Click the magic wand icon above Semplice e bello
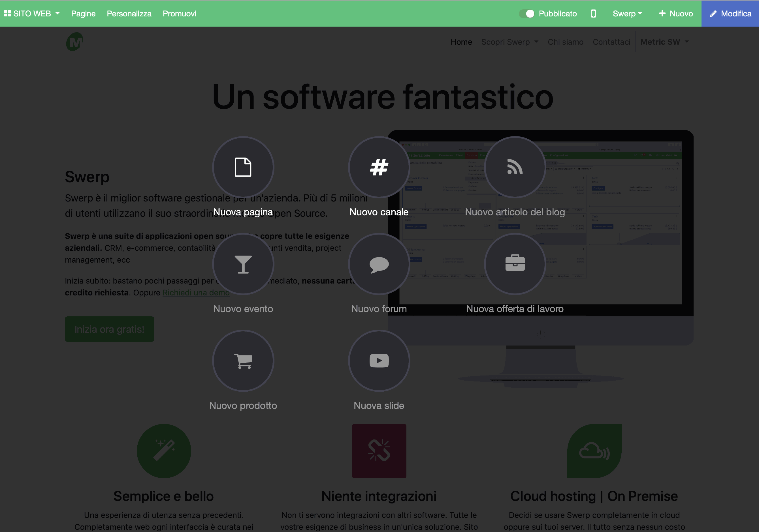The height and width of the screenshot is (532, 759). 164,451
